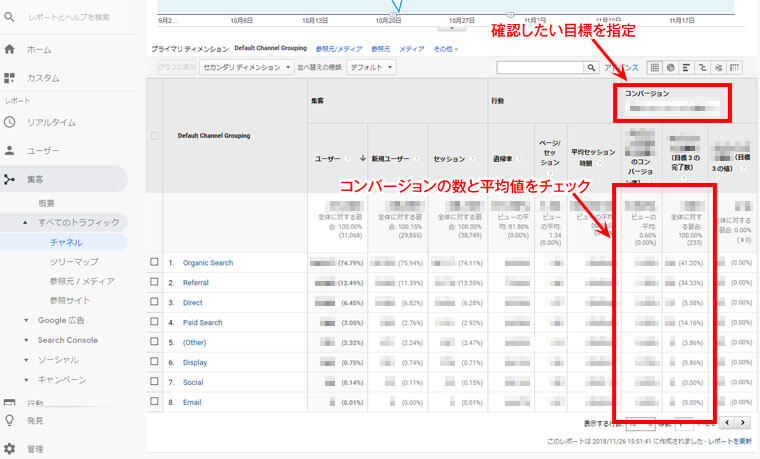Viewport: 760px width, 459px height.
Task: Expand the ソーシャル section
Action: [26, 361]
